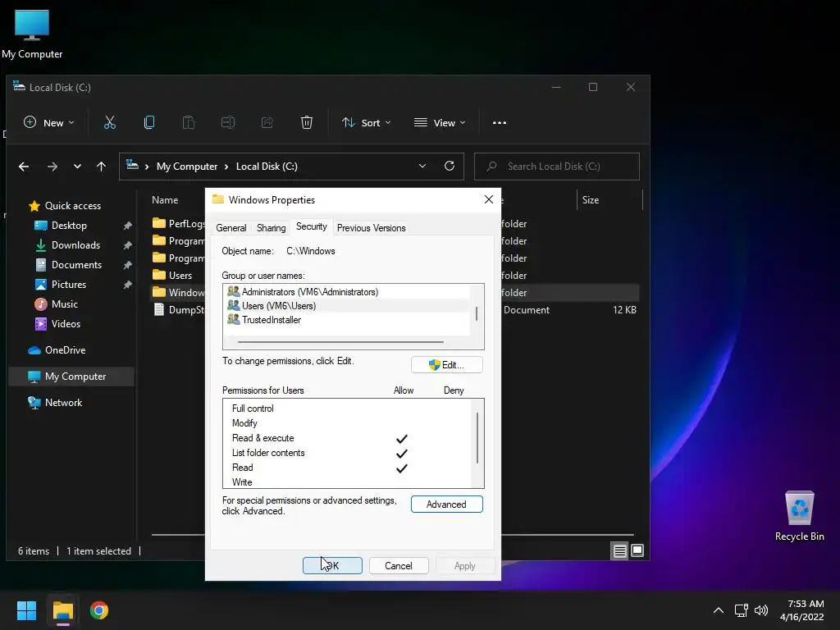Switch to the Sharing tab
The height and width of the screenshot is (630, 840).
tap(271, 228)
